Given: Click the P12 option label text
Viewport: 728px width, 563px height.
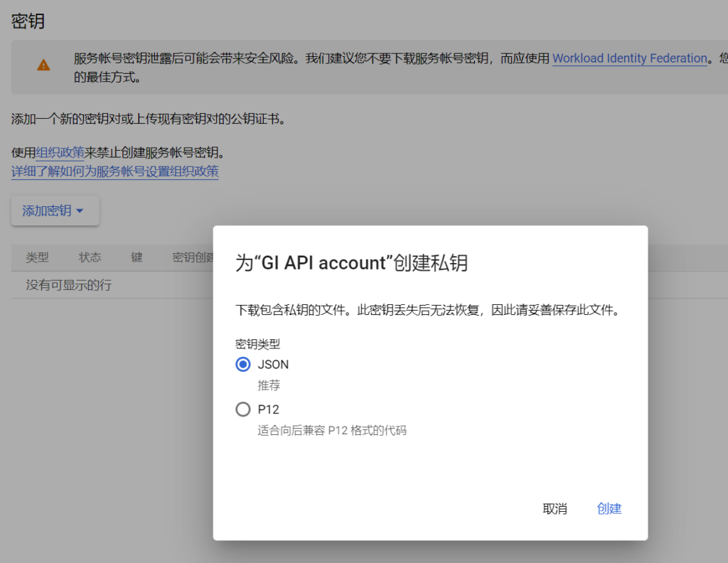Looking at the screenshot, I should coord(268,409).
